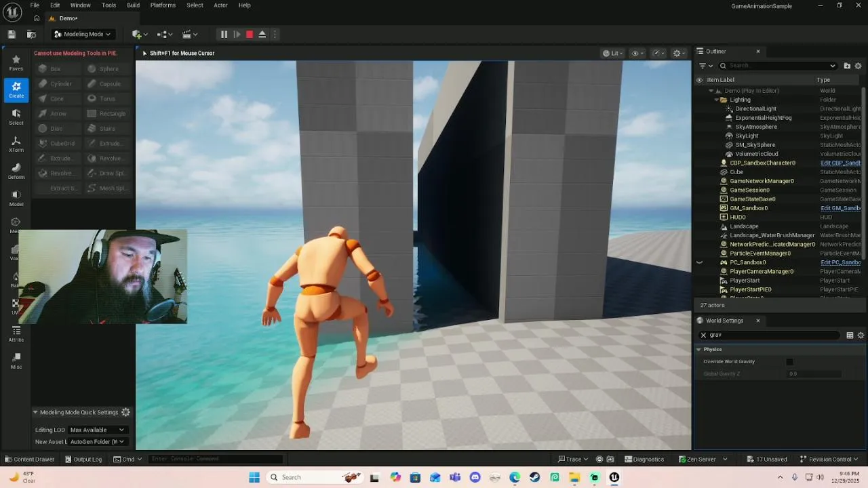Open the add content (plus cube) dropdown
This screenshot has width=868, height=488.
140,35
